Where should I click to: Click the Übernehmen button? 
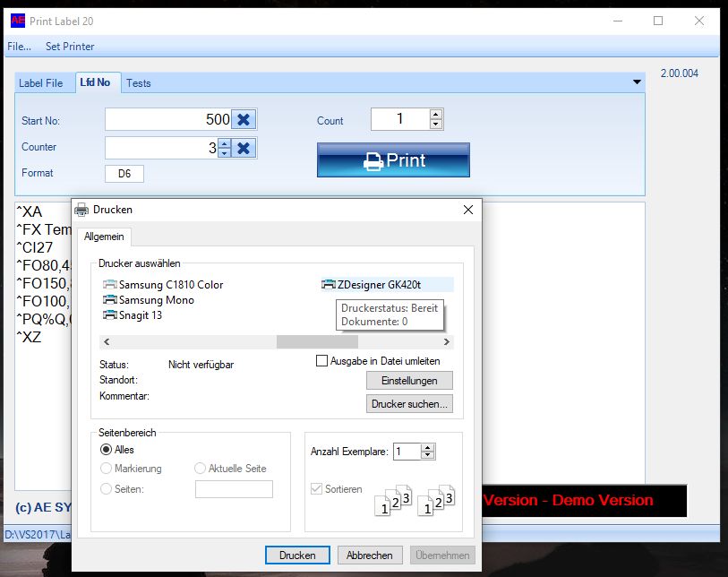point(442,555)
